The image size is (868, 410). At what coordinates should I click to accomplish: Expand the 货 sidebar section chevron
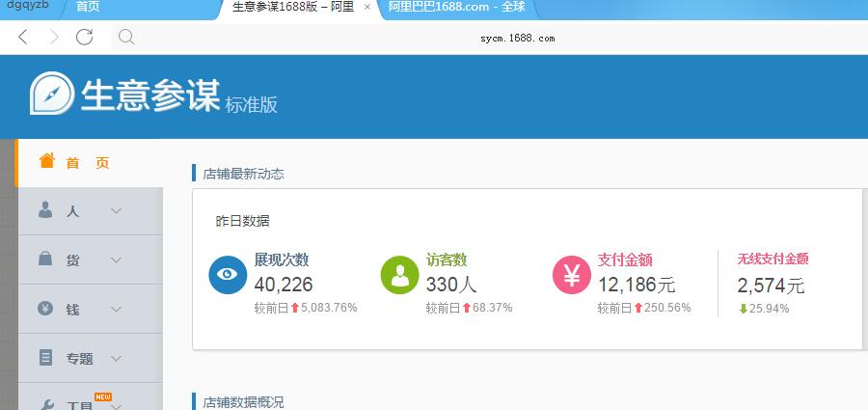(116, 260)
